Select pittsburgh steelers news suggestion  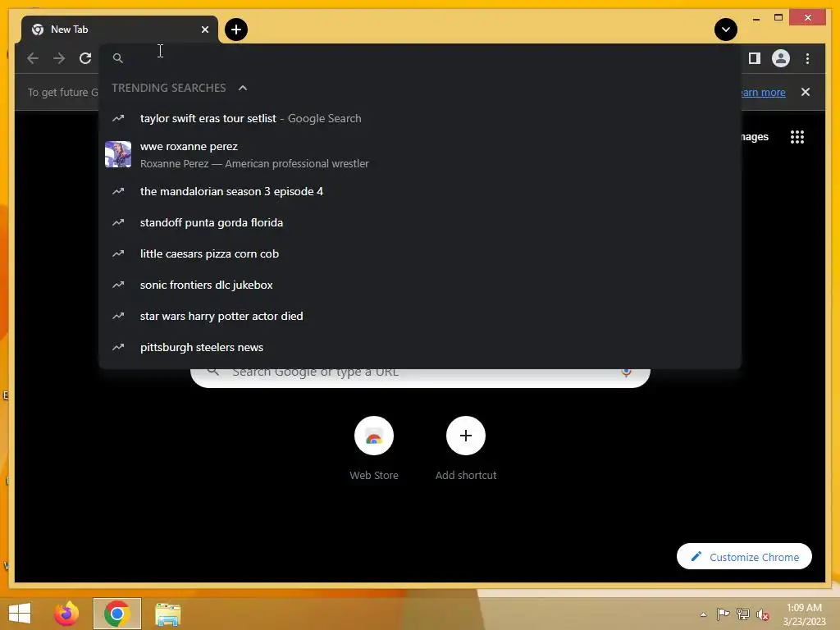pyautogui.click(x=420, y=347)
